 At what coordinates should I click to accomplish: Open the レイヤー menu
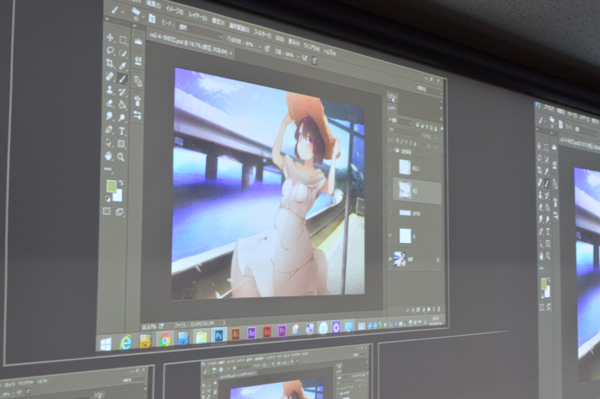197,17
